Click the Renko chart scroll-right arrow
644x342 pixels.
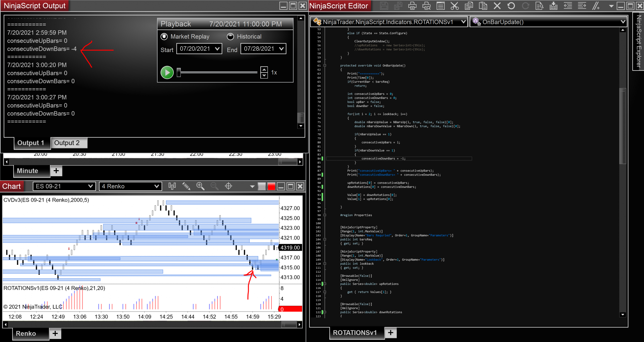pyautogui.click(x=300, y=325)
